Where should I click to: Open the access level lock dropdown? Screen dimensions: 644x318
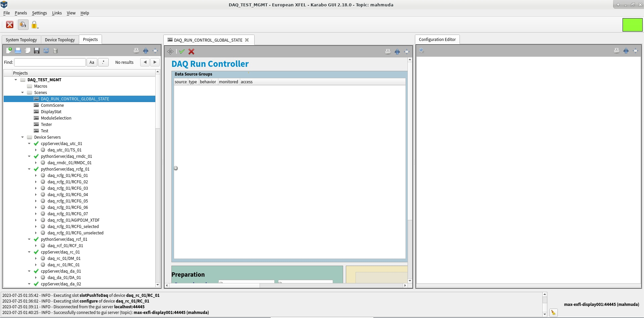pyautogui.click(x=35, y=25)
